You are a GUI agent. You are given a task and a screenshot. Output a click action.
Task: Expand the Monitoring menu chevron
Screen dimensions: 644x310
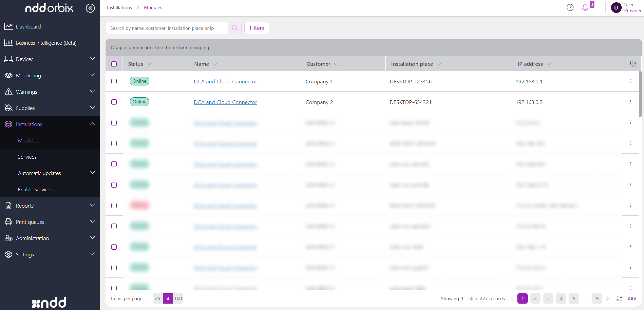coord(92,75)
